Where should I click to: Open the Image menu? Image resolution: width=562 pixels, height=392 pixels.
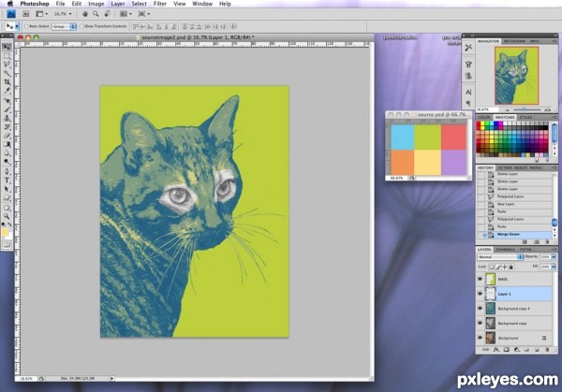(96, 4)
